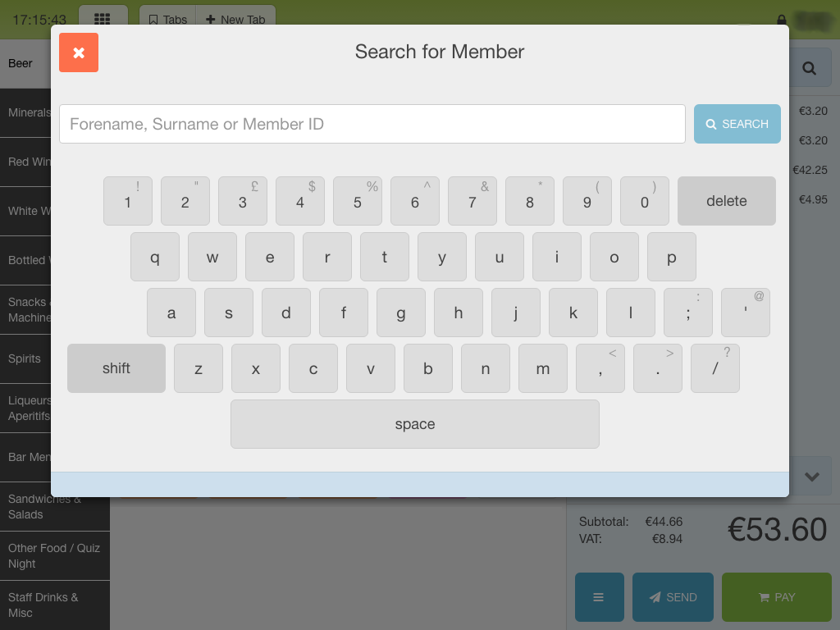
Task: Open the hamburger order options menu
Action: 599,597
